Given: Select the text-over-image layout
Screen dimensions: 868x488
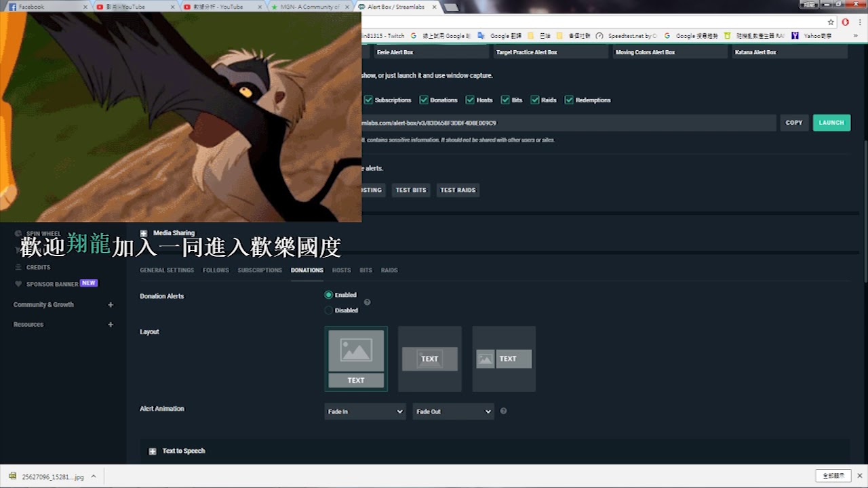Looking at the screenshot, I should 430,359.
